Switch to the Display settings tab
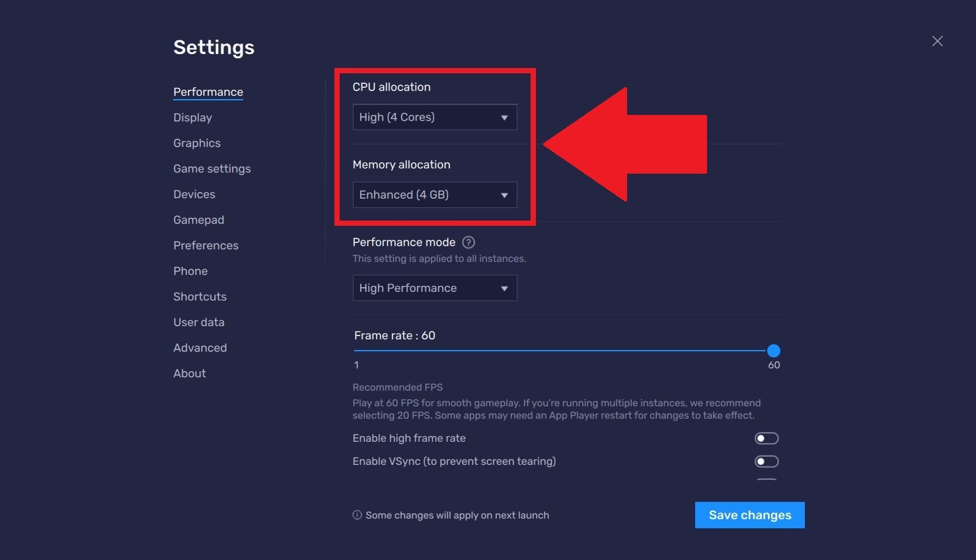 (192, 118)
